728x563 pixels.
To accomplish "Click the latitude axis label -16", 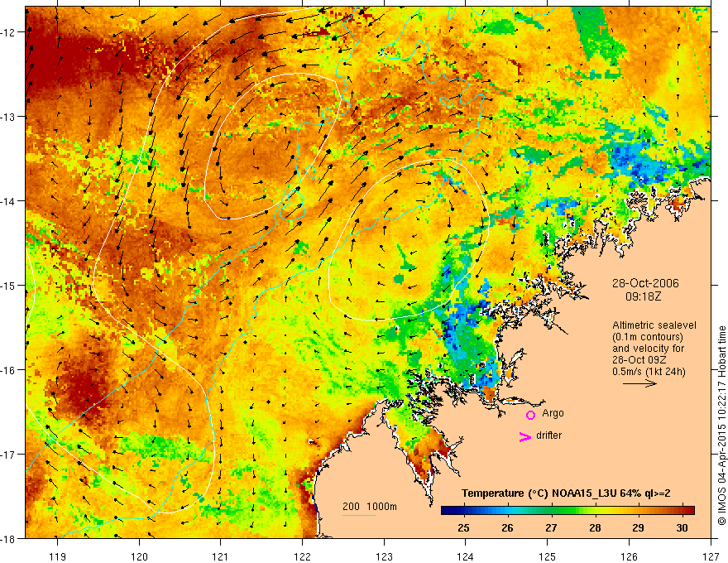I will 9,370.
